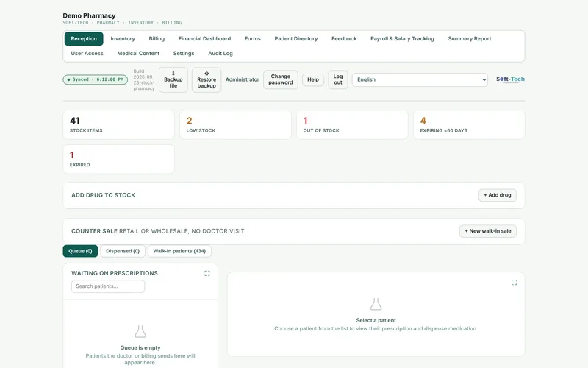Download a Backup file
Viewport: 588px width, 368px height.
click(173, 79)
